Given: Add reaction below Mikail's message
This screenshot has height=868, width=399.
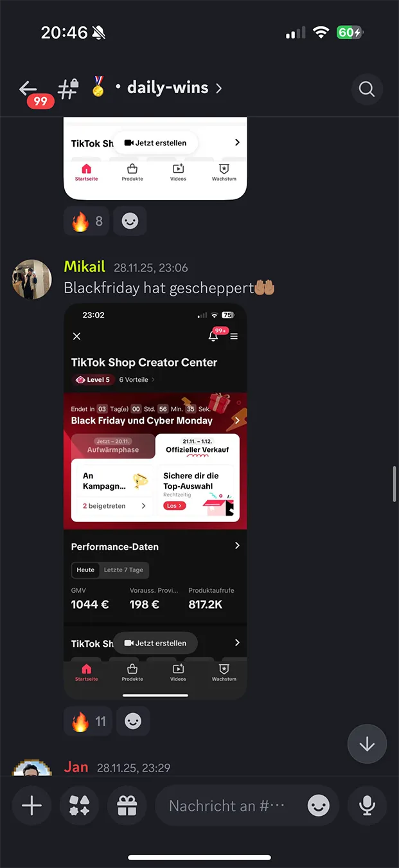Looking at the screenshot, I should 133,721.
